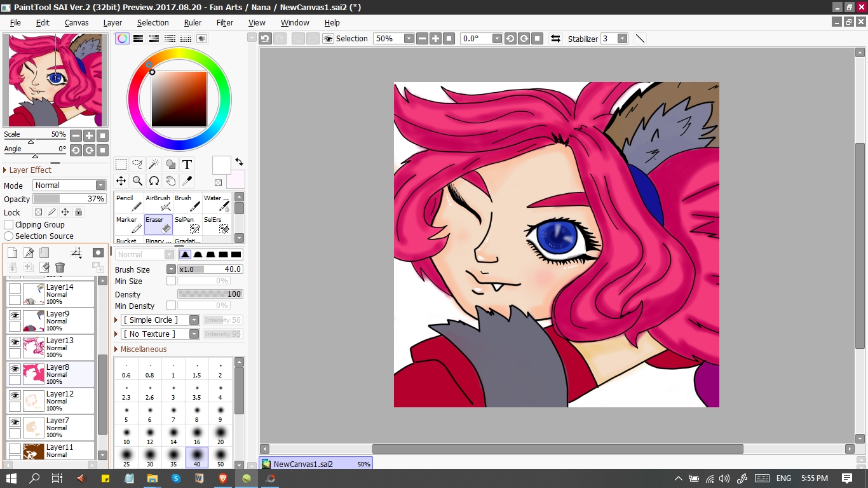The height and width of the screenshot is (488, 868).
Task: Open the rotation angle dropdown
Action: [498, 38]
